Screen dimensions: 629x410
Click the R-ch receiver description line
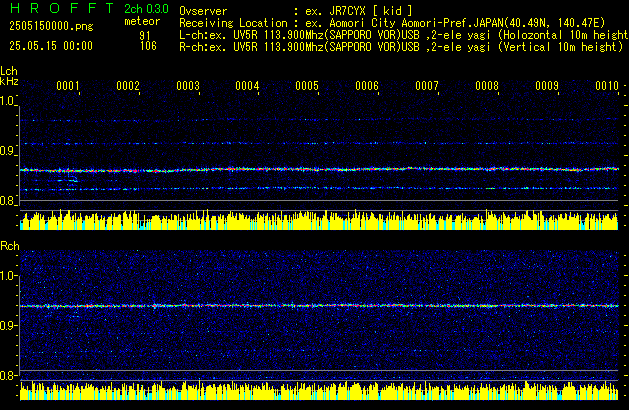[401, 47]
